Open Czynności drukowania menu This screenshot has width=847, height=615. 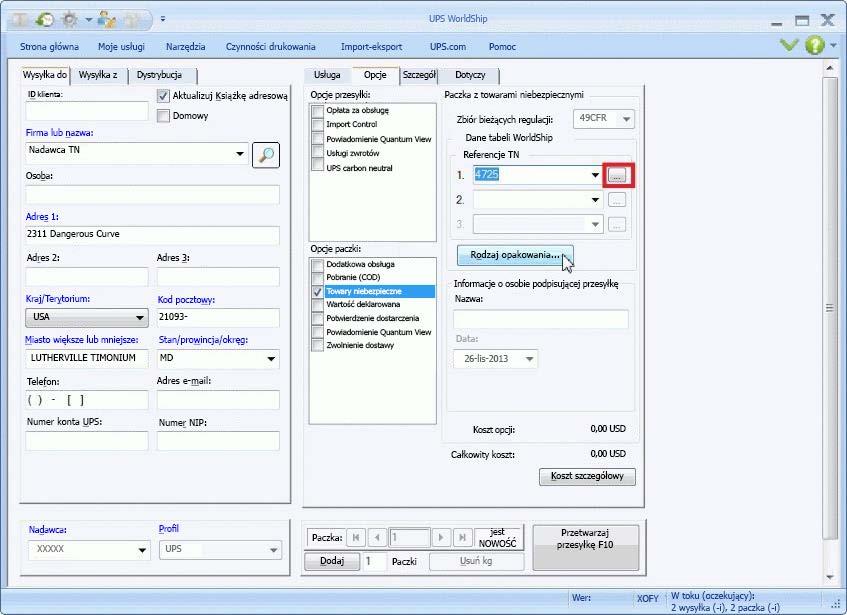[x=271, y=47]
